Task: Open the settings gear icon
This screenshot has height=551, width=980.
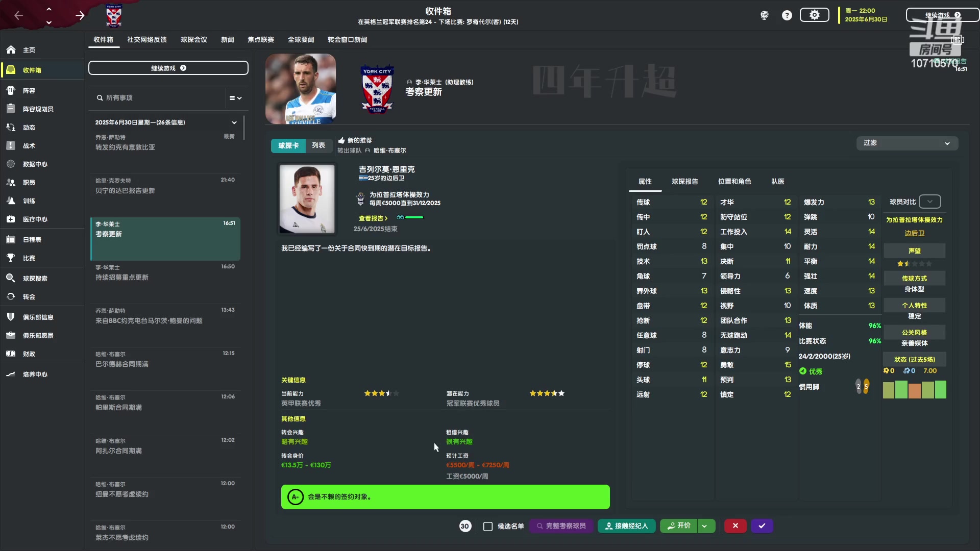Action: click(x=814, y=15)
